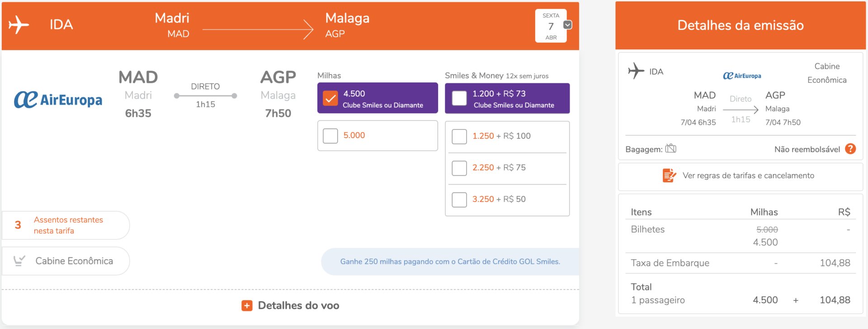Click the airplane icon in emission details panel
The width and height of the screenshot is (868, 329).
[636, 71]
